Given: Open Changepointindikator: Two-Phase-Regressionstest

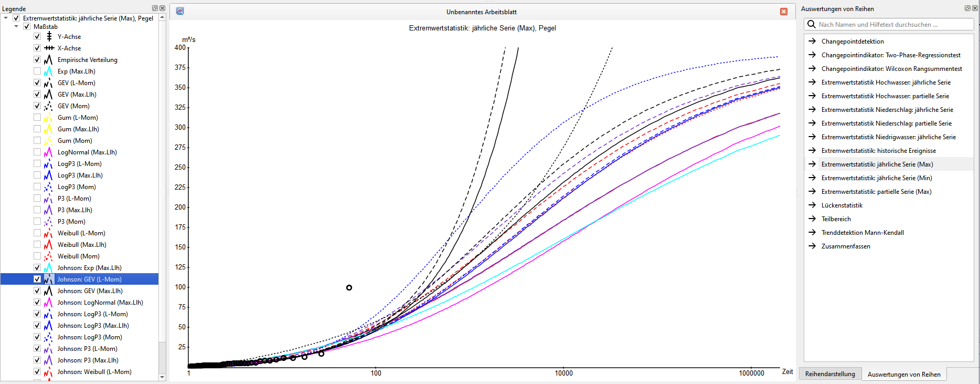Looking at the screenshot, I should click(891, 55).
